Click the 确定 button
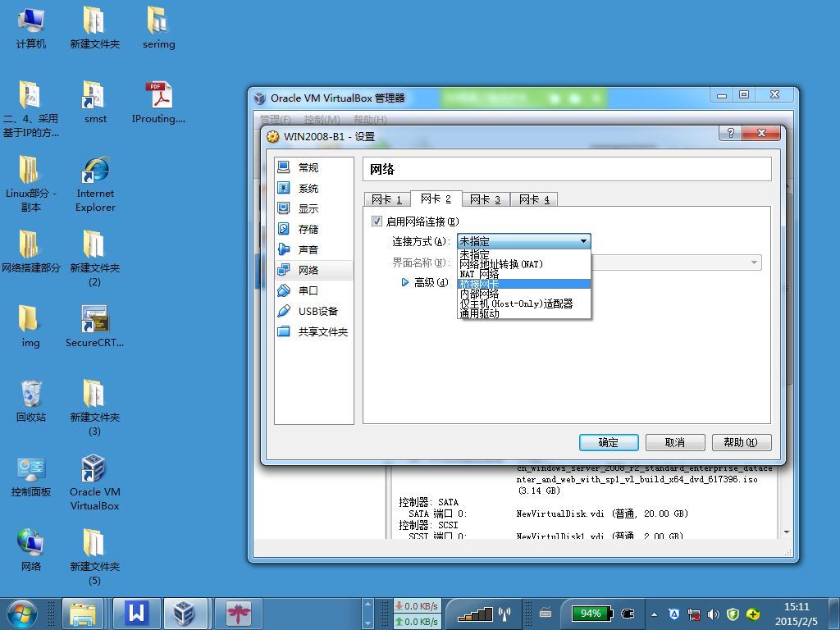 click(609, 442)
